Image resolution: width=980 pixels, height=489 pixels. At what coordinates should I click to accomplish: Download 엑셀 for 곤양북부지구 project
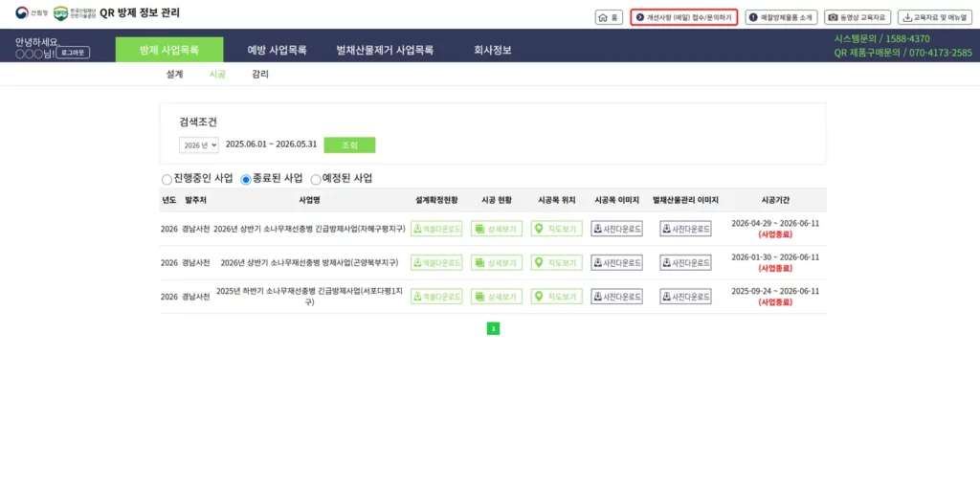click(x=436, y=262)
